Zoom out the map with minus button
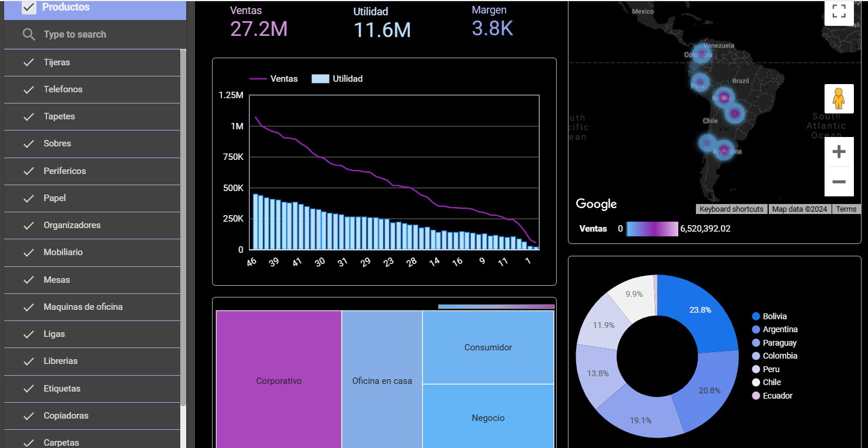 [839, 182]
